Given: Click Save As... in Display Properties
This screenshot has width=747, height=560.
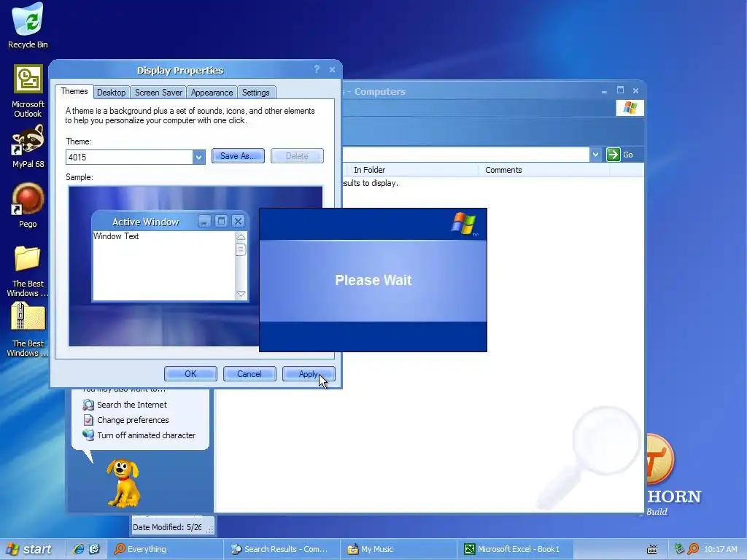Looking at the screenshot, I should coord(238,156).
